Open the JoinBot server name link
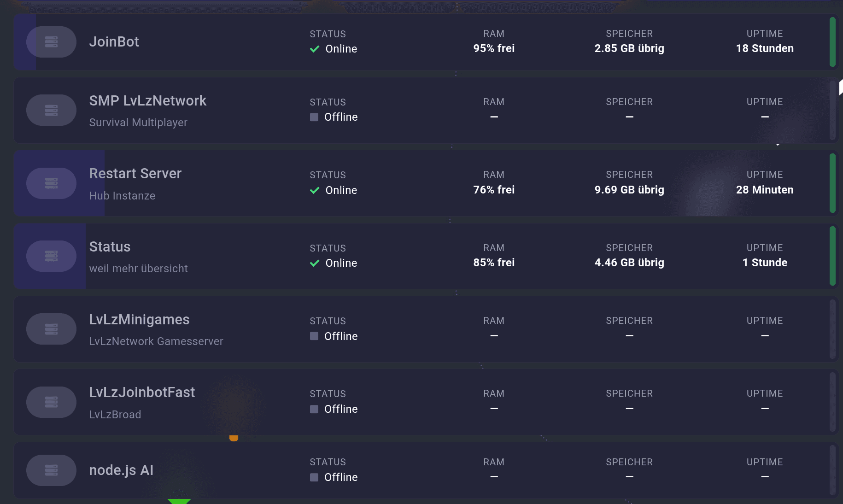Viewport: 843px width, 504px height. tap(114, 41)
